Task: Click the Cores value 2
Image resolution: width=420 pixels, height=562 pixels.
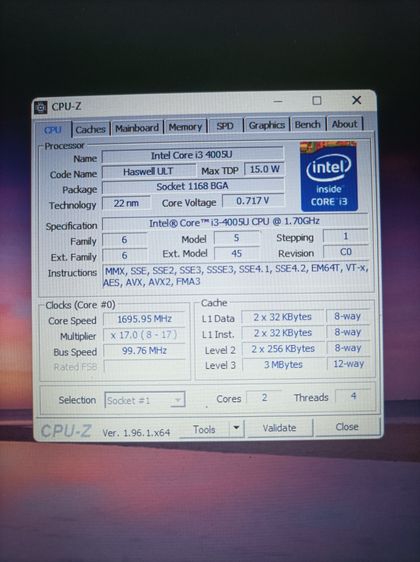Action: click(264, 397)
